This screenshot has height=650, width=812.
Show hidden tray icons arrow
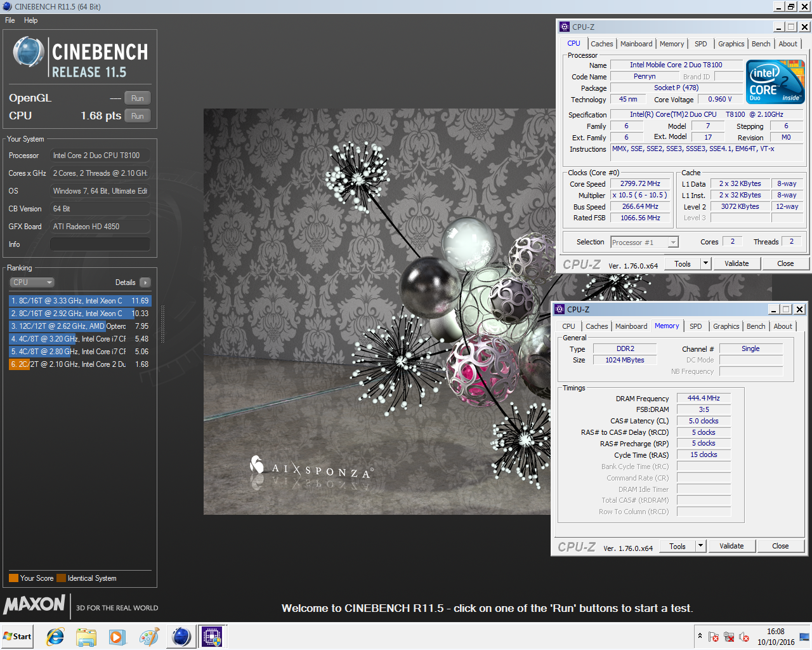click(x=700, y=635)
